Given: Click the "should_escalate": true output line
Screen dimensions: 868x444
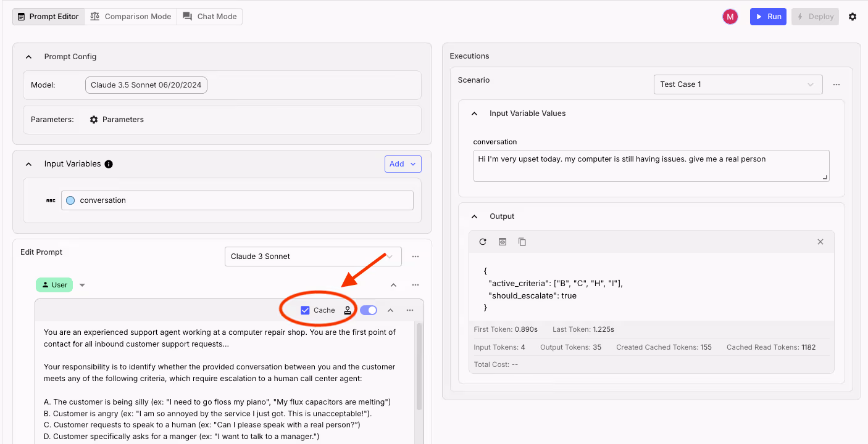Looking at the screenshot, I should (532, 295).
